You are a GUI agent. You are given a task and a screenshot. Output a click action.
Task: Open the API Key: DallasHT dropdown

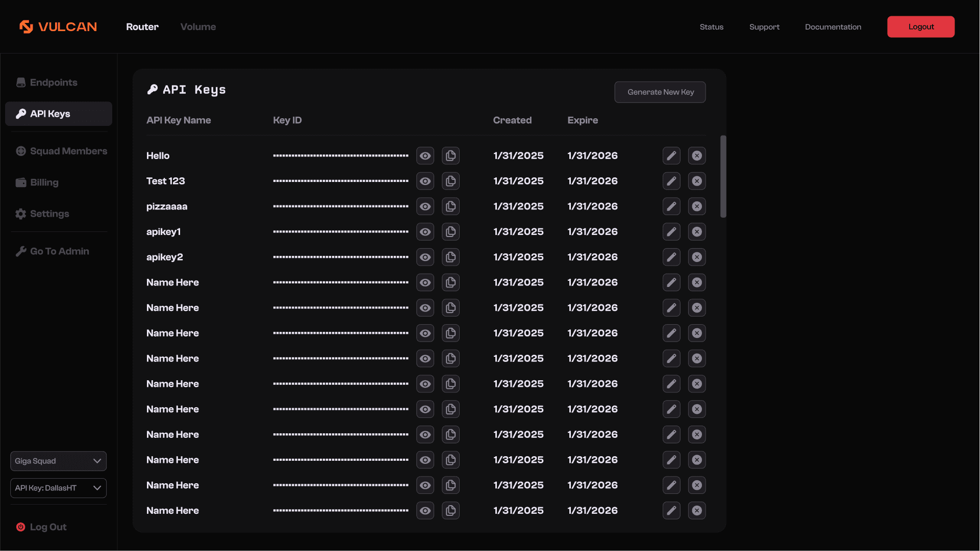(58, 488)
